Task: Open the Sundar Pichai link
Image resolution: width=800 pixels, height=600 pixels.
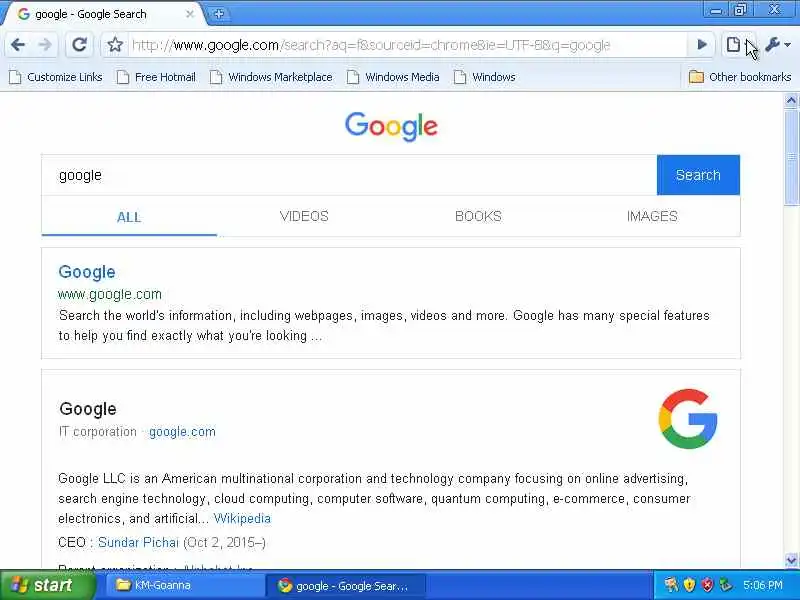Action: click(x=138, y=542)
